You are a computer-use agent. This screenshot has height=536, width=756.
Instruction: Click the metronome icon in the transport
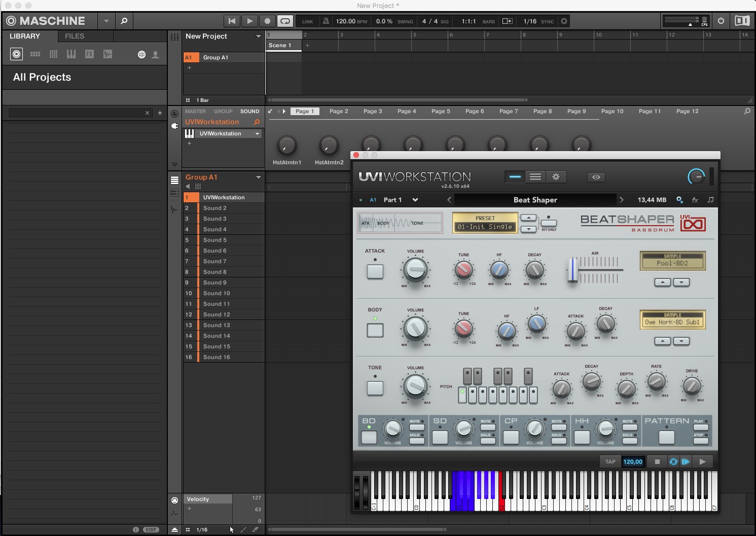click(326, 21)
